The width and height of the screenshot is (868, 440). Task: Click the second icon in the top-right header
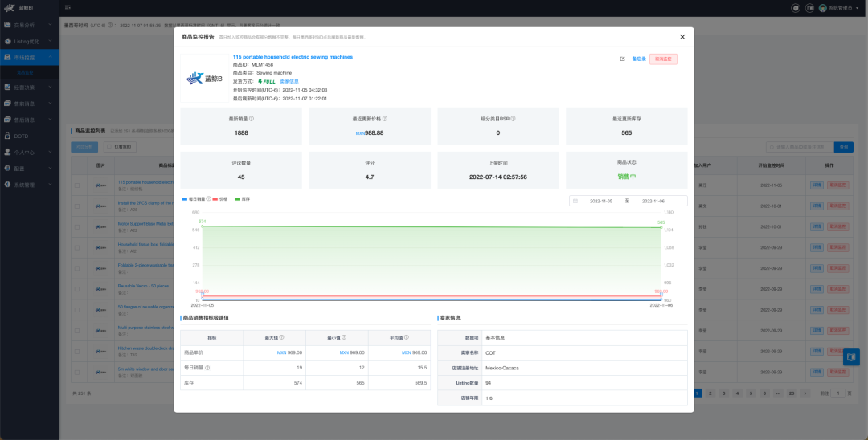pos(809,8)
